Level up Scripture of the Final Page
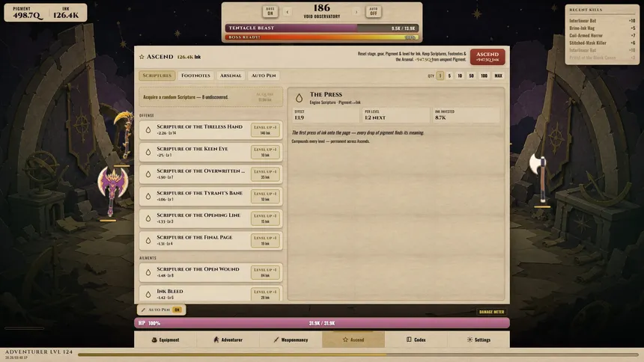 click(265, 241)
